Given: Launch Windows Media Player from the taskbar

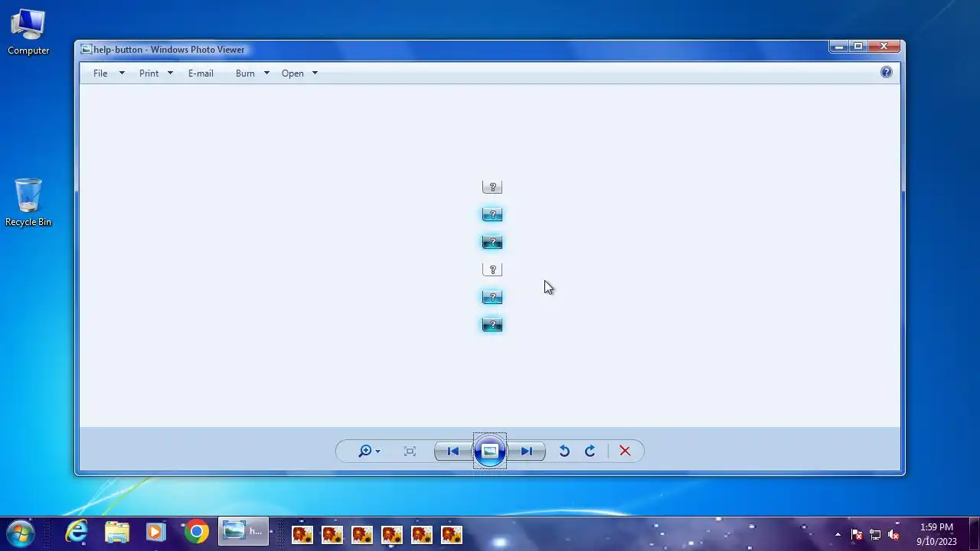Looking at the screenshot, I should point(156,532).
